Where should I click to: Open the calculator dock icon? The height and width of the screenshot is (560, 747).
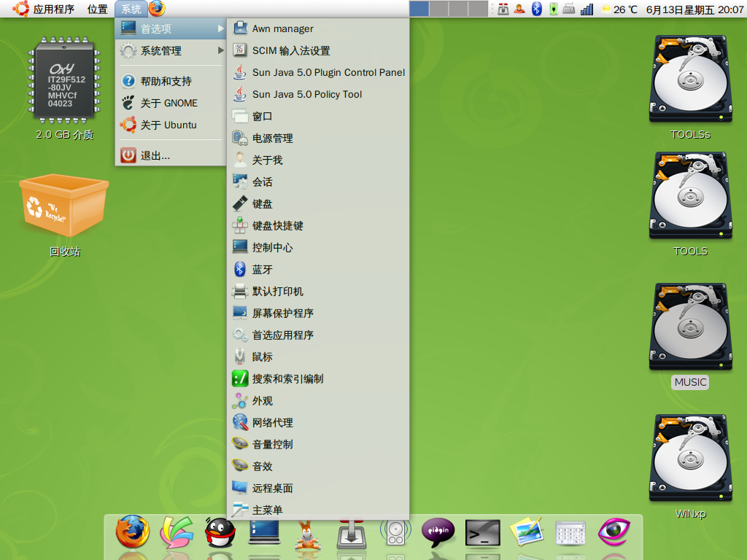pyautogui.click(x=570, y=532)
